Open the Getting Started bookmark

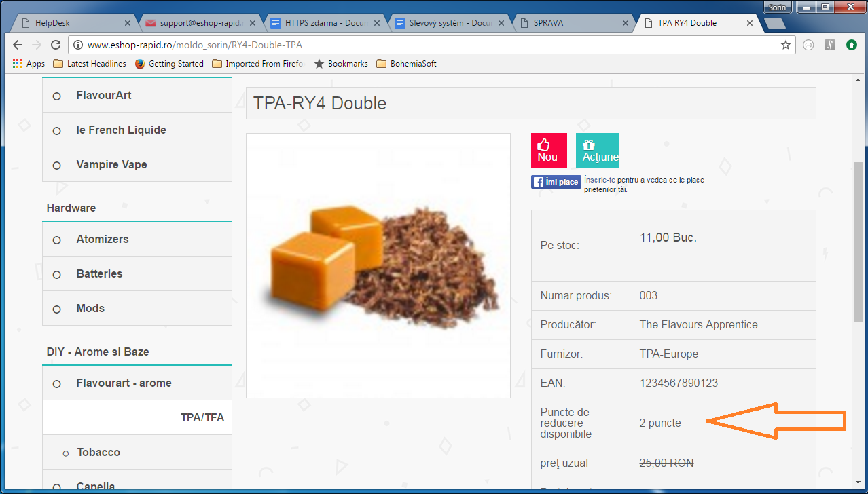[x=169, y=64]
